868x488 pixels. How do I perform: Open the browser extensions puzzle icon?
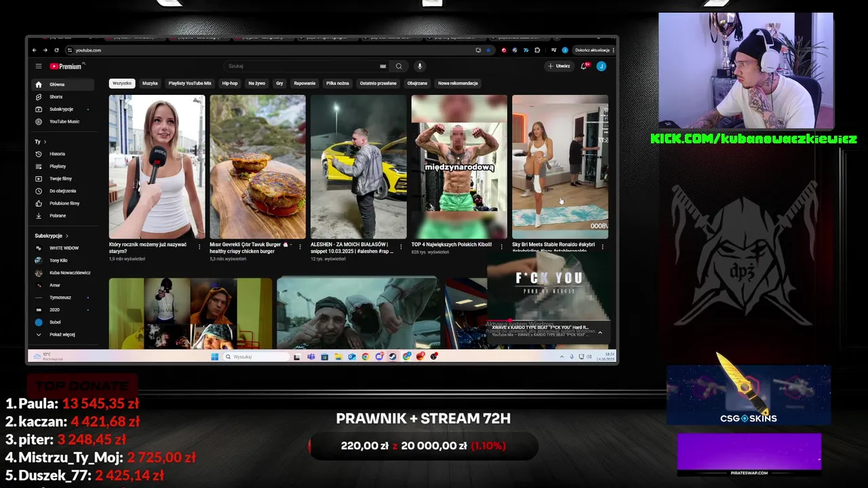[537, 50]
